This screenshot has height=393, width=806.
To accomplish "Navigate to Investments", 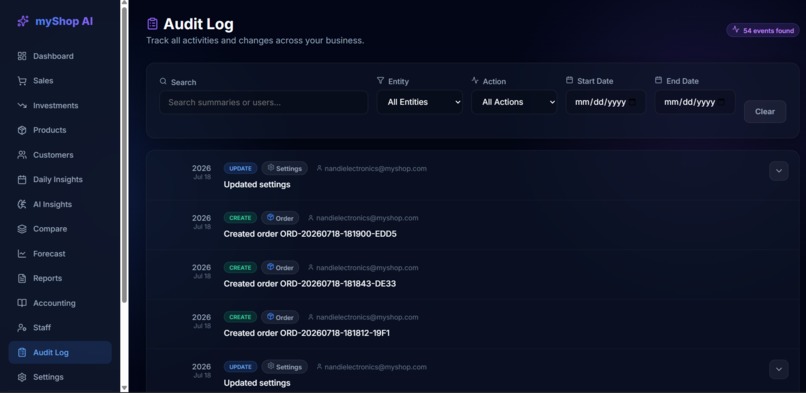I will coord(60,105).
